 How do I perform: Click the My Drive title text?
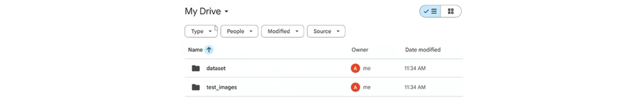203,11
